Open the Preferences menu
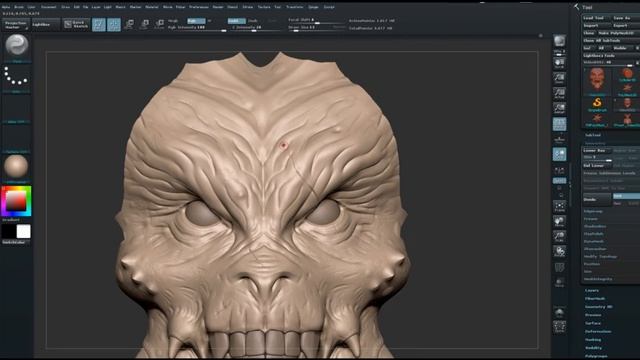This screenshot has width=640, height=360. coord(199,7)
